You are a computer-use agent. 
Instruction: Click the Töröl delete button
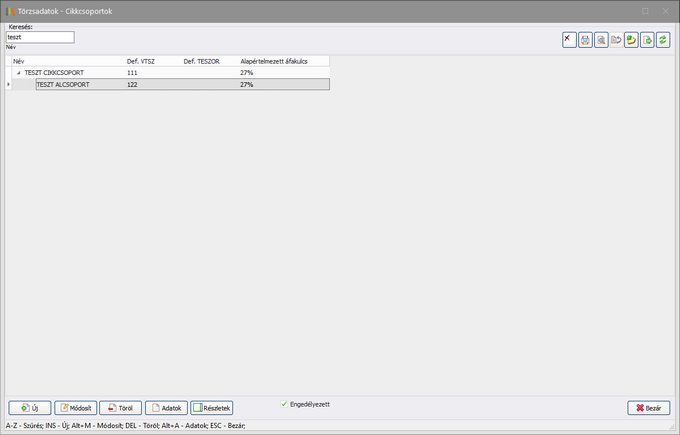click(x=120, y=408)
